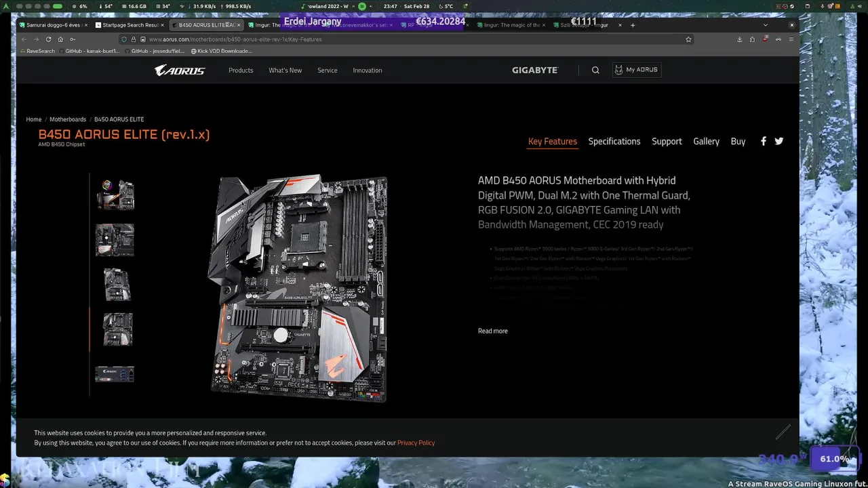
Task: Open the browser downloads icon
Action: click(x=740, y=39)
